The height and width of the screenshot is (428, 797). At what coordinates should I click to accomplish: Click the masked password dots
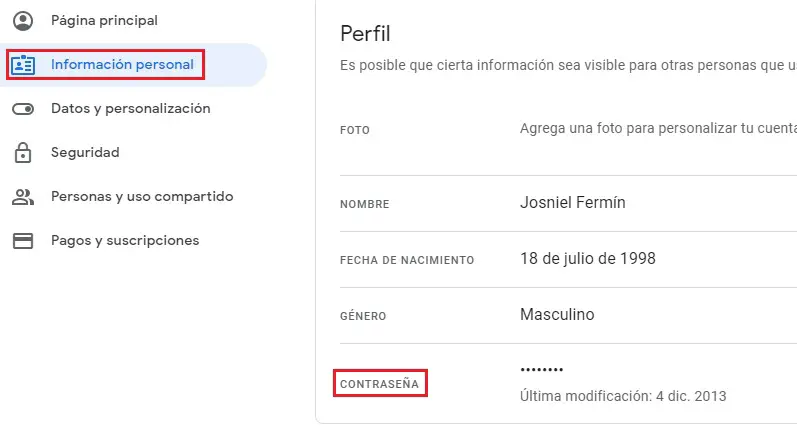[542, 370]
